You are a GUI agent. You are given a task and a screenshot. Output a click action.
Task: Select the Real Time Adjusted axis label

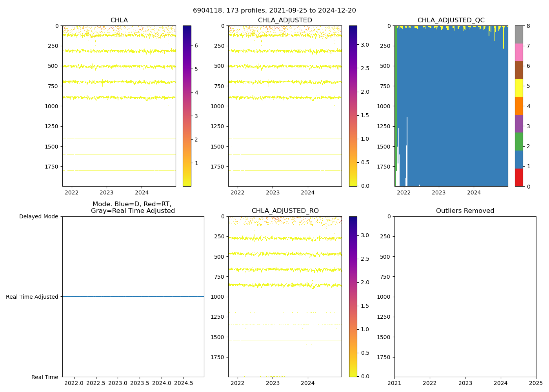click(32, 297)
